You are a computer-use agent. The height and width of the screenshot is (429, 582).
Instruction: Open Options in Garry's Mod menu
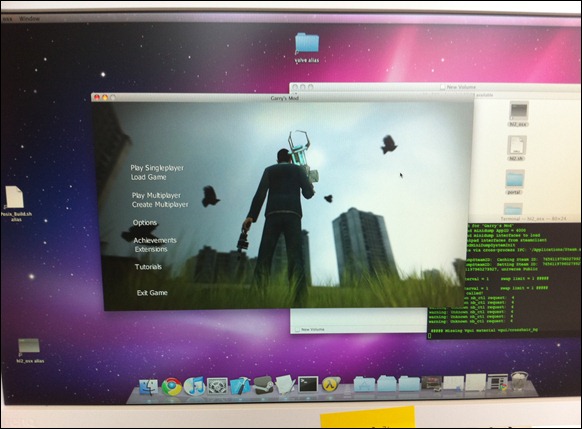tap(145, 223)
